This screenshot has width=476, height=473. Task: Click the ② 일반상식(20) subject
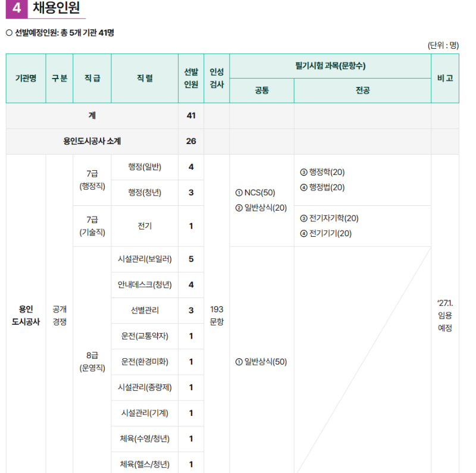261,208
